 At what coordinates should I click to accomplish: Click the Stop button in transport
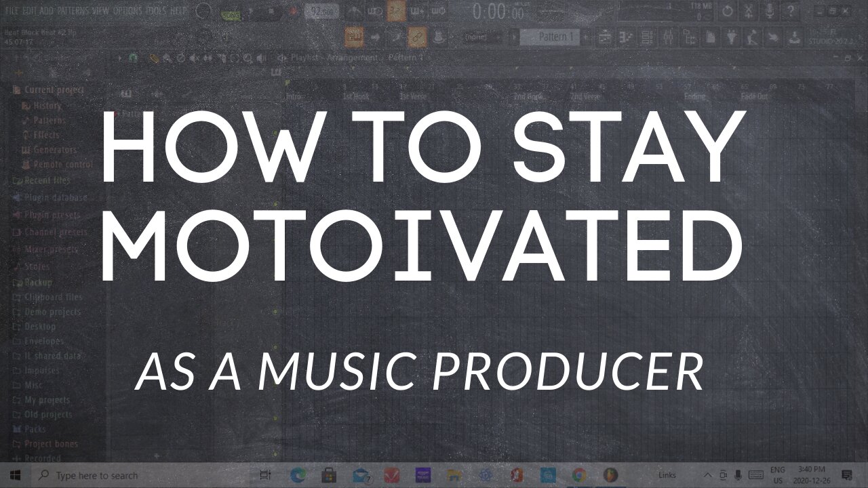click(273, 12)
